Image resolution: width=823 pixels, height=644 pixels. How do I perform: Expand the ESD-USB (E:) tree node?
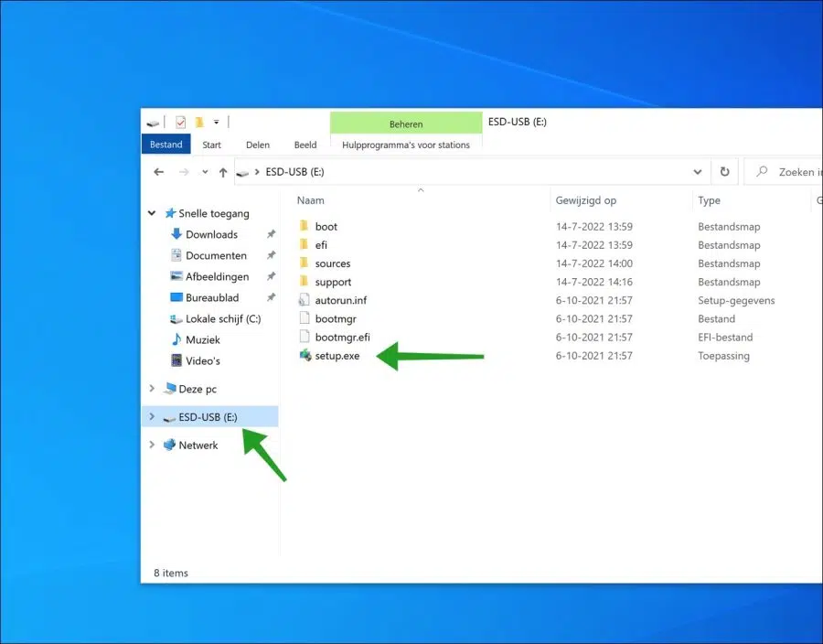coord(152,416)
